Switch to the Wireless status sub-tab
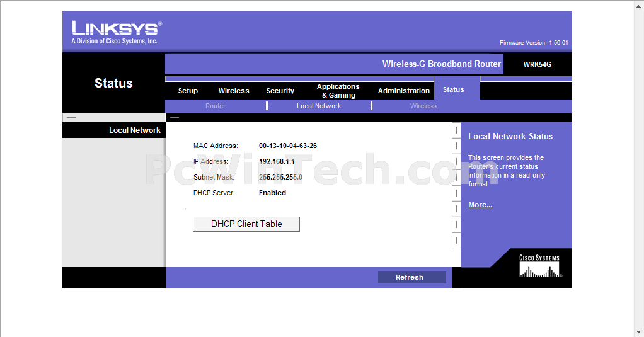This screenshot has height=337, width=644. click(x=423, y=106)
